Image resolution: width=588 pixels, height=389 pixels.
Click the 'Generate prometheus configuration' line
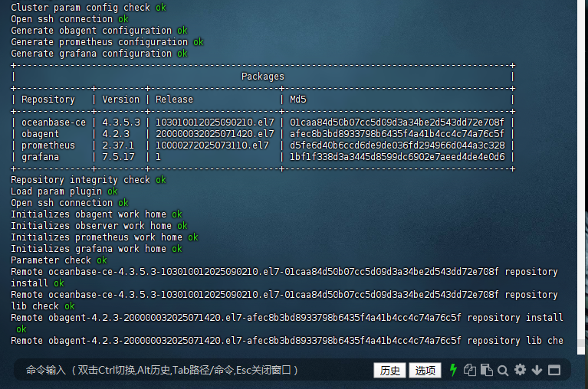pyautogui.click(x=107, y=42)
